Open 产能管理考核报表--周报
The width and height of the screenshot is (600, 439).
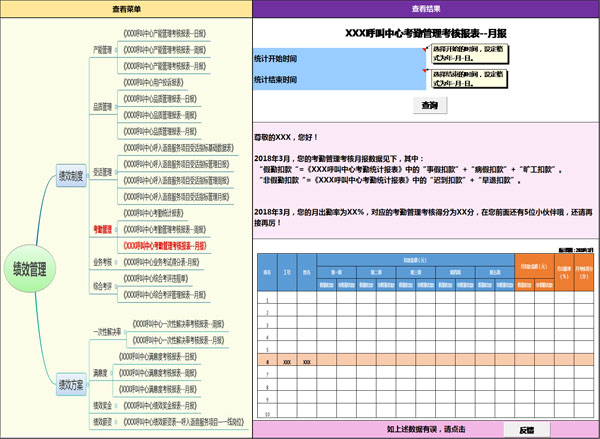165,50
